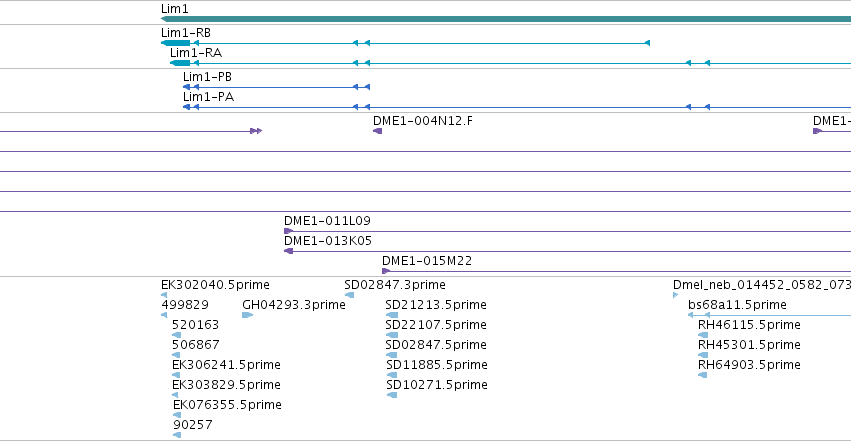Select EK303829.5prime EST label
851x441 pixels.
pyautogui.click(x=226, y=385)
